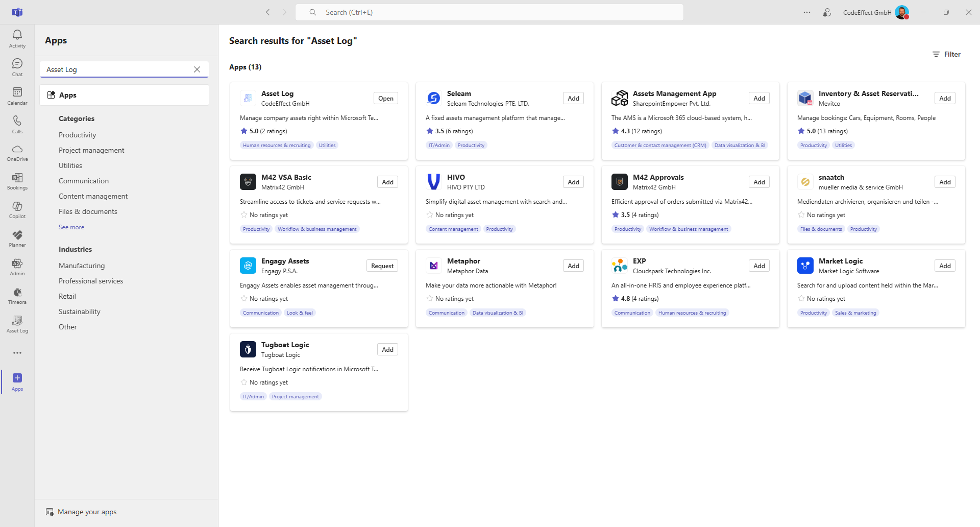Add the M42 VSA Basic app
This screenshot has width=980, height=527.
click(x=388, y=182)
